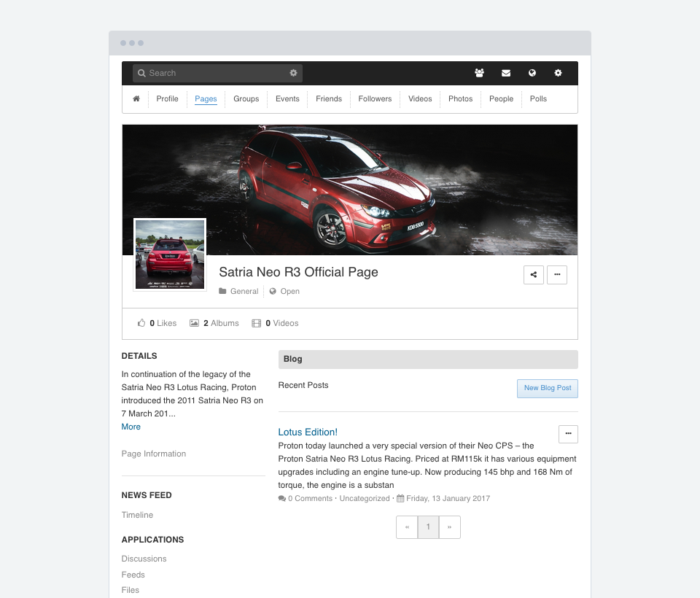Image resolution: width=700 pixels, height=598 pixels.
Task: Click the home icon in navigation bar
Action: click(136, 99)
